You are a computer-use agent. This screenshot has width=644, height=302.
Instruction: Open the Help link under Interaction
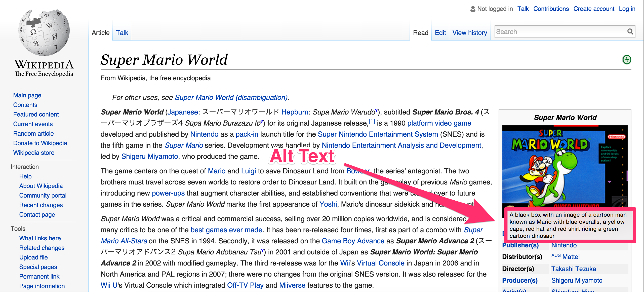(x=25, y=176)
